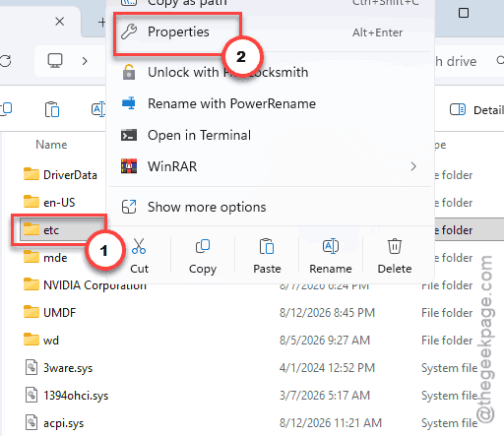Screen dimensions: 504x436
Task: Select the UMDF folder
Action: tap(59, 313)
